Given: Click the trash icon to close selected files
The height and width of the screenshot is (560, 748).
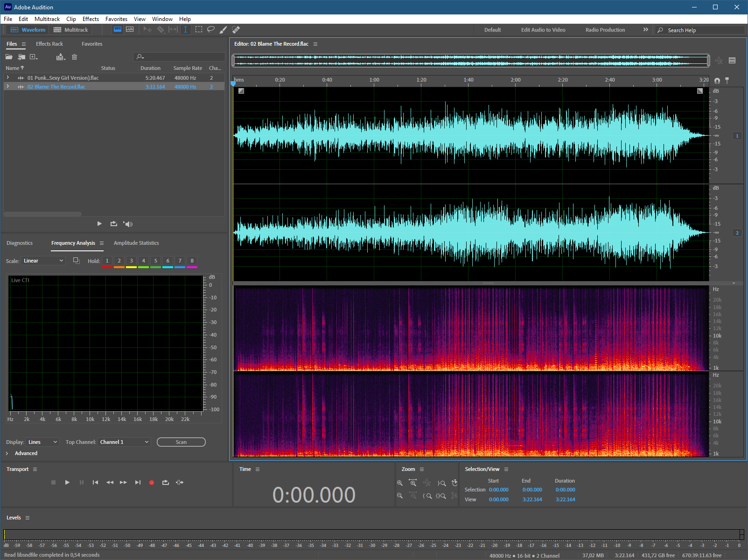Looking at the screenshot, I should 74,57.
